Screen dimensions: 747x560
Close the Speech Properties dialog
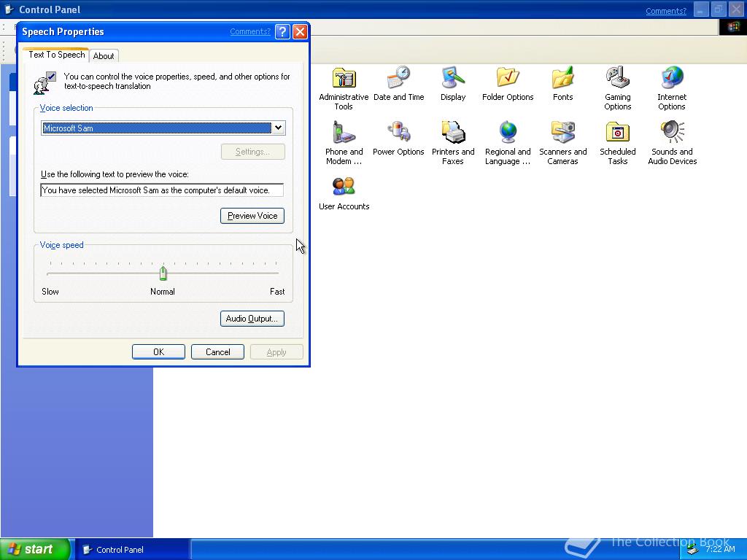300,31
